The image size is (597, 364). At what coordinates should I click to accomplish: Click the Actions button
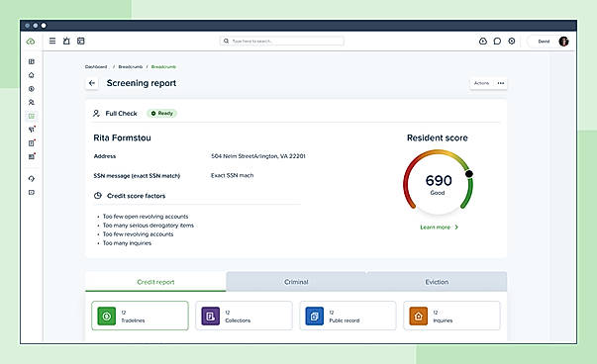tap(481, 83)
